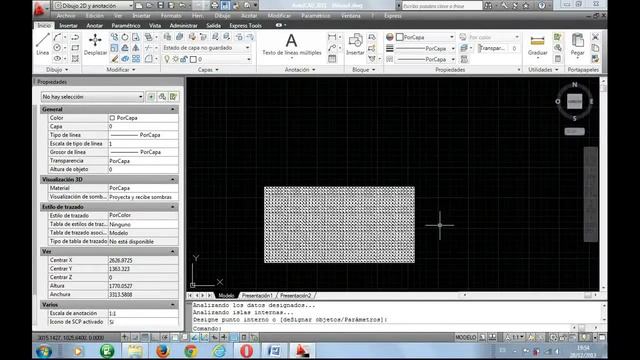
Task: Click the Undo arrow in quick access toolbar
Action: tap(182, 5)
